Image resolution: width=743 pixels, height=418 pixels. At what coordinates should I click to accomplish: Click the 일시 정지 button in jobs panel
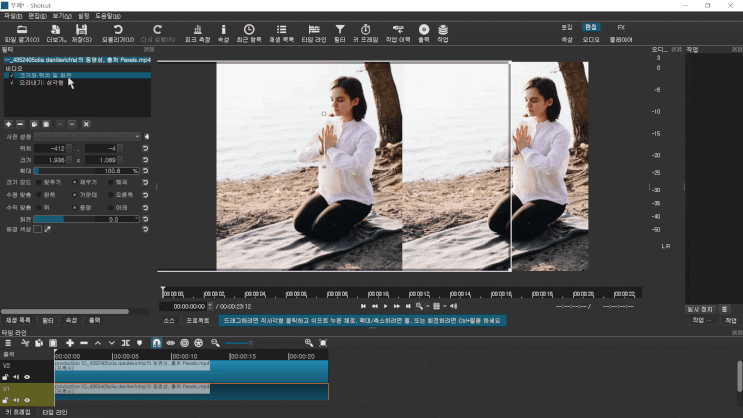(700, 309)
